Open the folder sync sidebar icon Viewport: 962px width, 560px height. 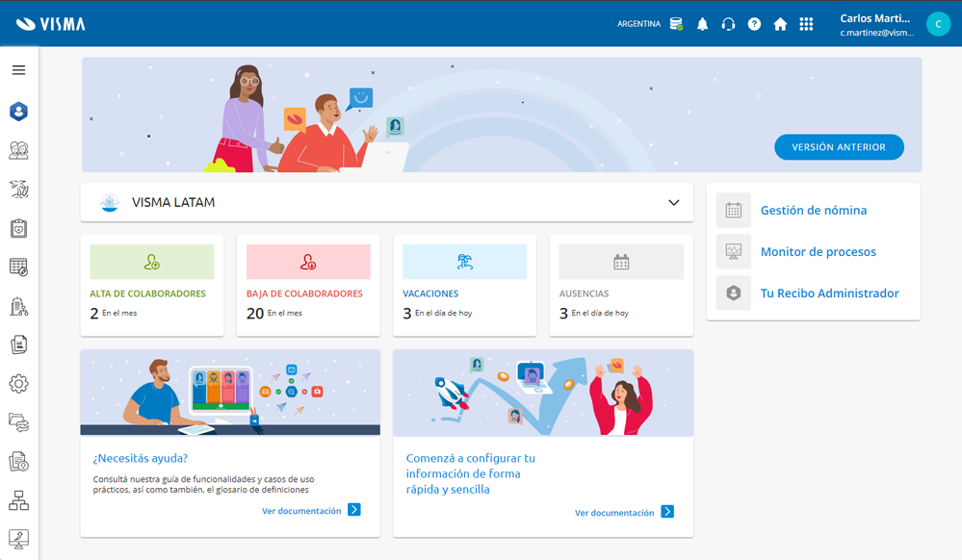(x=19, y=422)
